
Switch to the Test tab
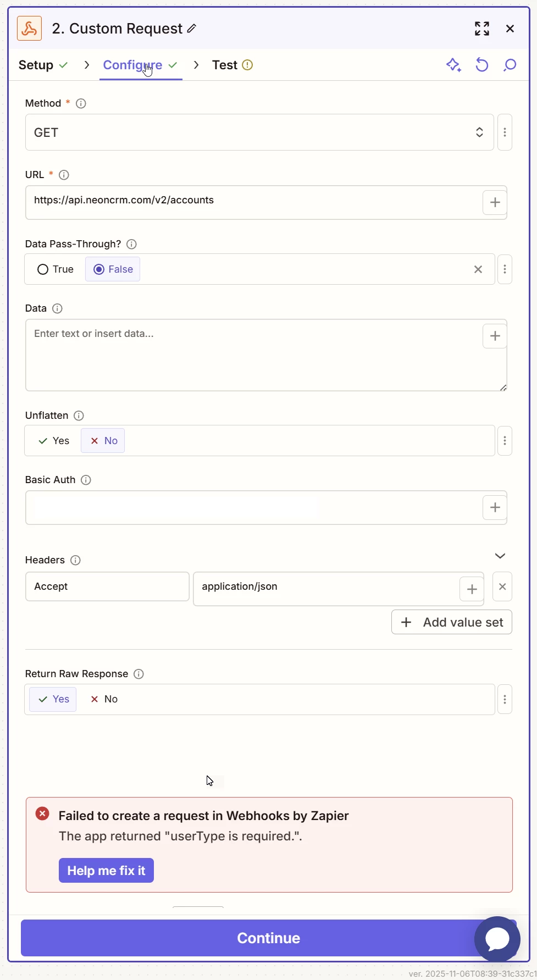(232, 65)
